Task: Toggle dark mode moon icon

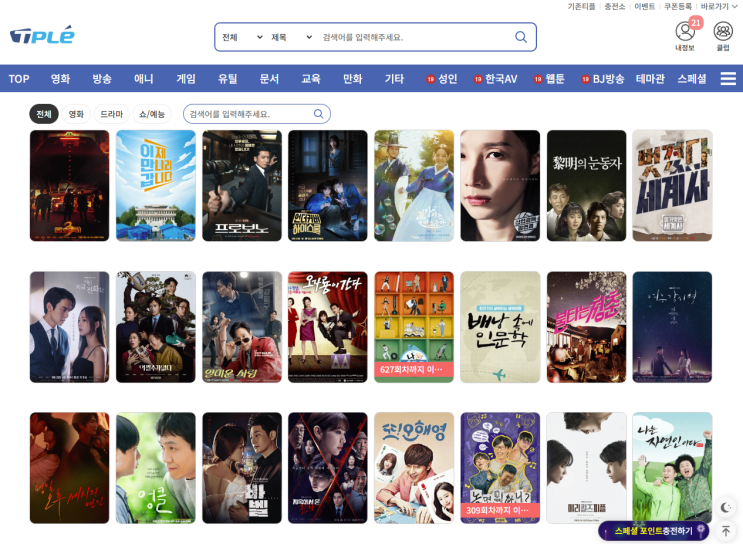Action: (x=725, y=508)
